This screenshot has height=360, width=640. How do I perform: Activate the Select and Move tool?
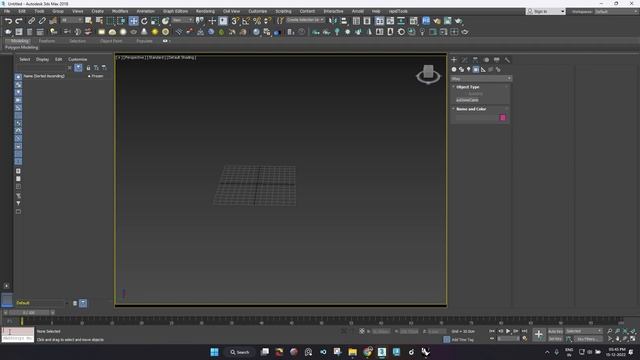[x=133, y=21]
